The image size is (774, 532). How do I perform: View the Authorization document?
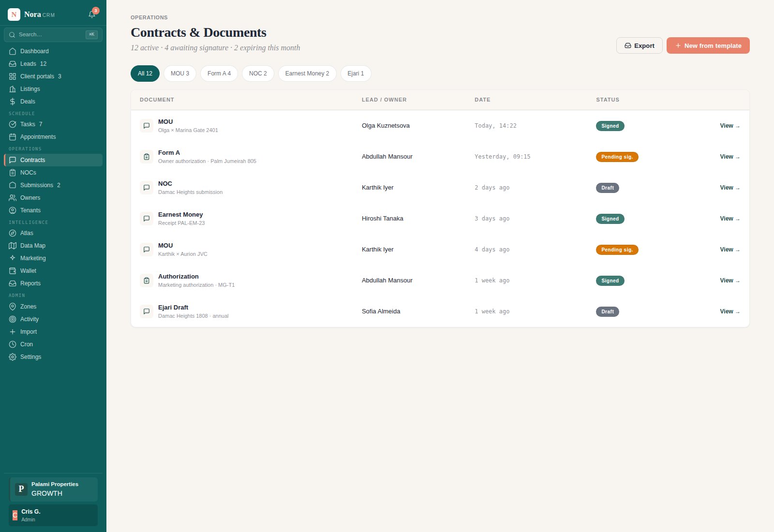[x=729, y=281]
